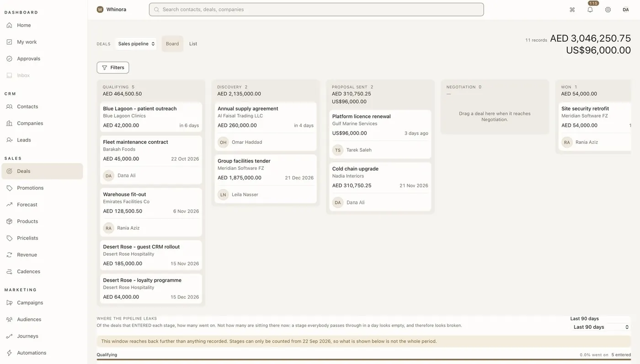Viewport: 640px width, 364px height.
Task: Open the Platform licence renewal deal
Action: click(380, 134)
